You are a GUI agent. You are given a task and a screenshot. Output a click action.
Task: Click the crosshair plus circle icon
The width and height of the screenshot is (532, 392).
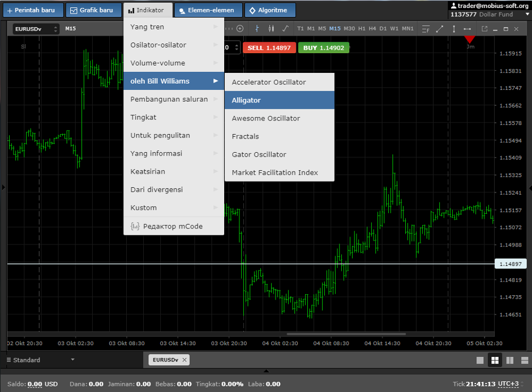(240, 29)
